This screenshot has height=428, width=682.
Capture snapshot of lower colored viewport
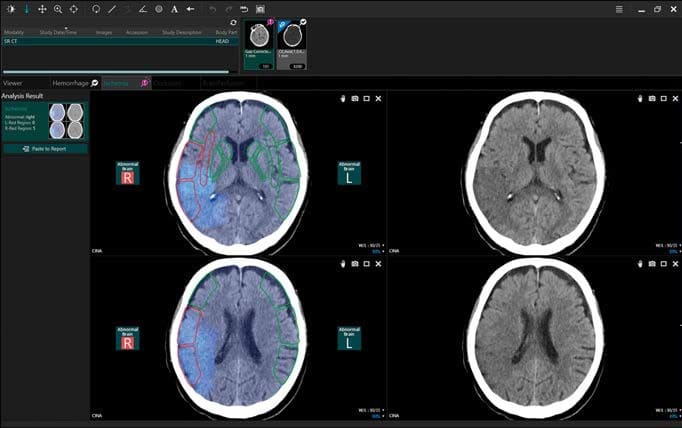point(355,264)
